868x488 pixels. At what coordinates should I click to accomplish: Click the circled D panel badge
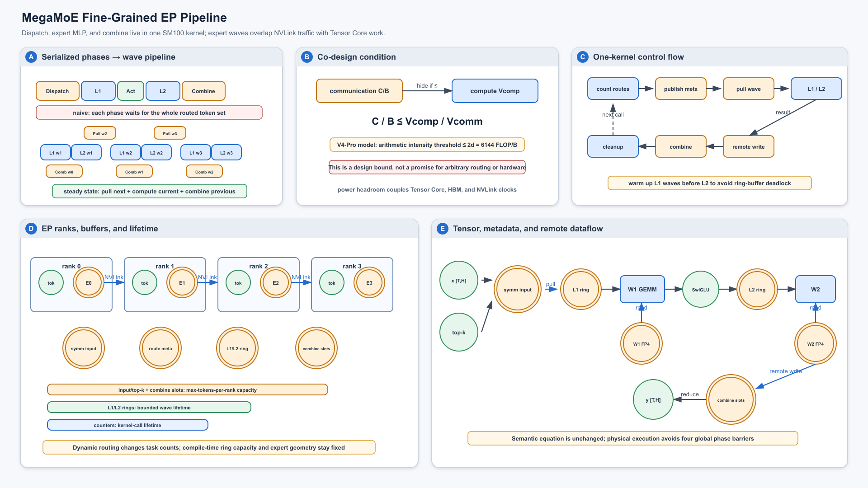click(31, 229)
